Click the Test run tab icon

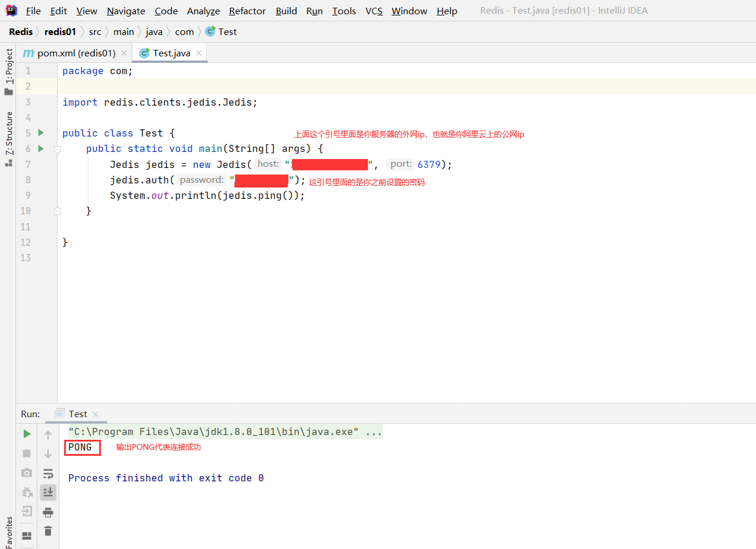click(x=59, y=414)
